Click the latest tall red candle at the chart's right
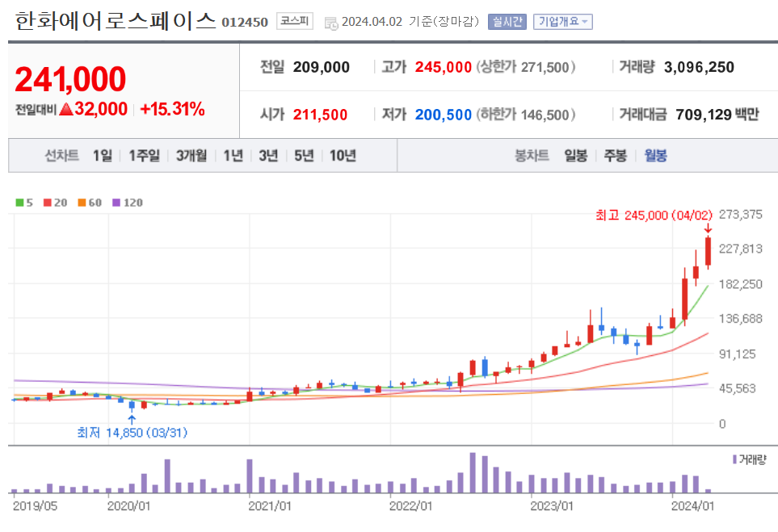 tap(708, 252)
